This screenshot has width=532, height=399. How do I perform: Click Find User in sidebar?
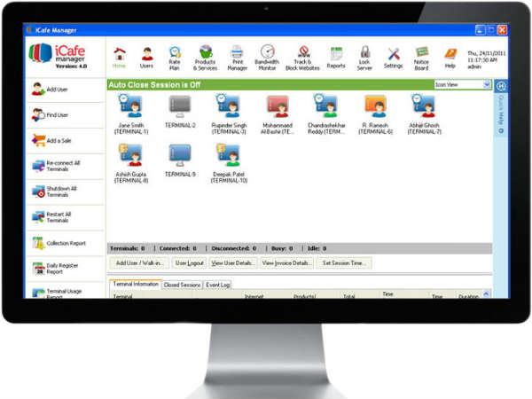(x=66, y=115)
